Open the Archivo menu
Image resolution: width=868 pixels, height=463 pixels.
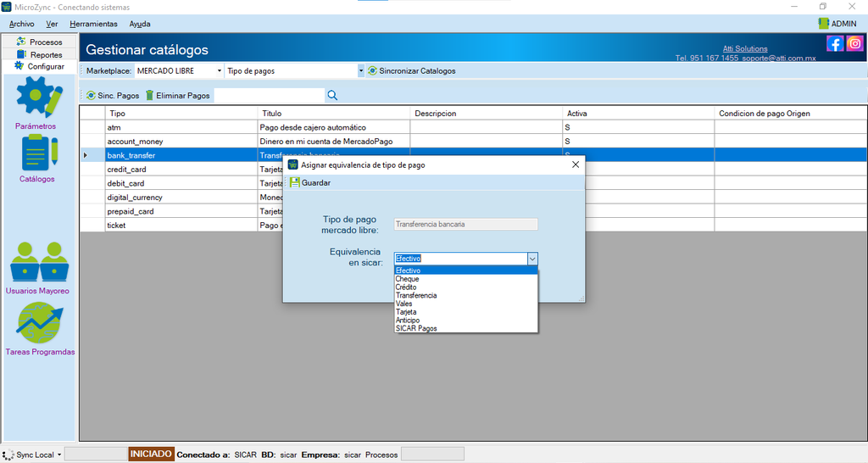21,24
